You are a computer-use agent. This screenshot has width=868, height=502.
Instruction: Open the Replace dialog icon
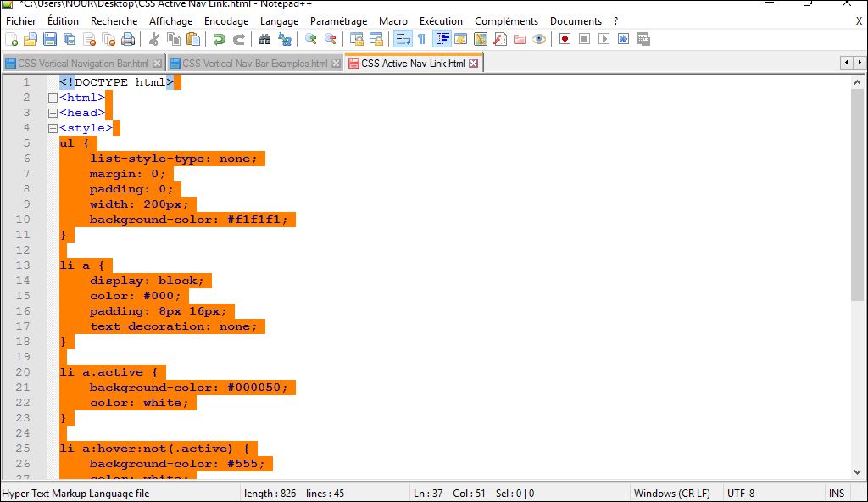tap(285, 39)
